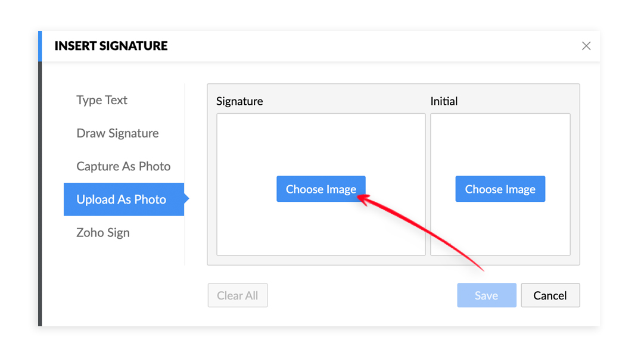This screenshot has height=362, width=644.
Task: Click the Signature label
Action: (239, 101)
